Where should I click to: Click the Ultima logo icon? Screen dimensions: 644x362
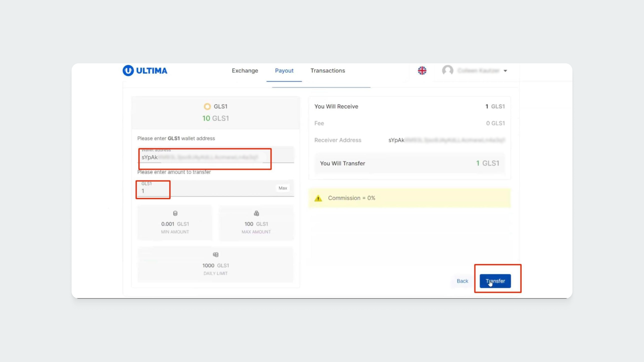(128, 70)
